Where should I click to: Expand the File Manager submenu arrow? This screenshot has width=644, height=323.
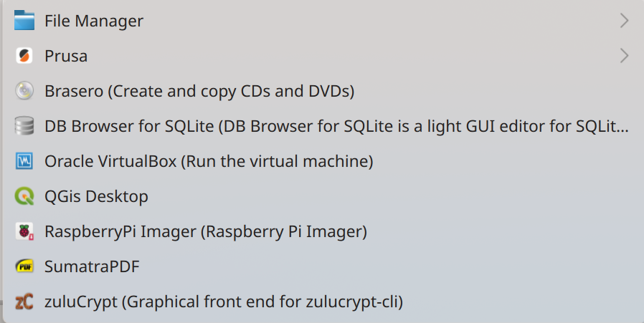[x=624, y=21]
